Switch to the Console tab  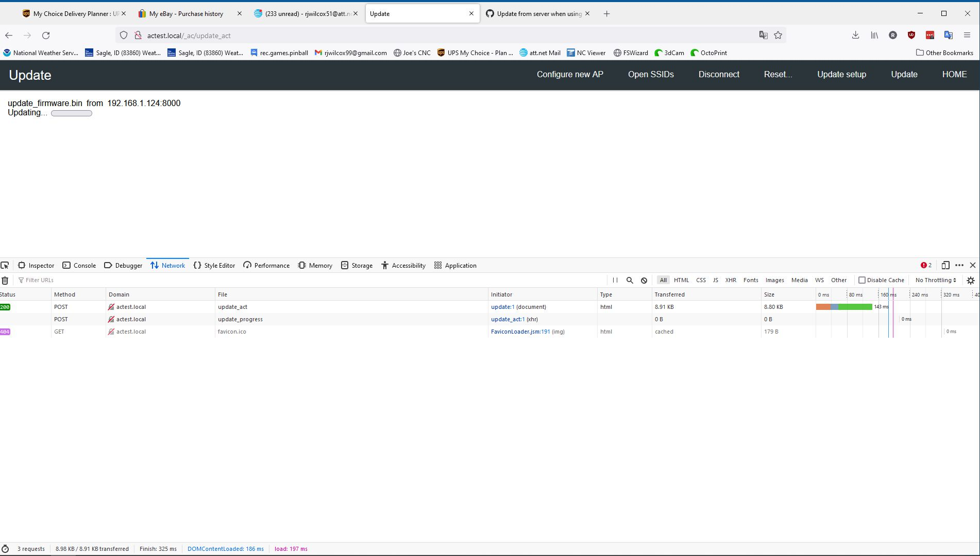point(79,265)
